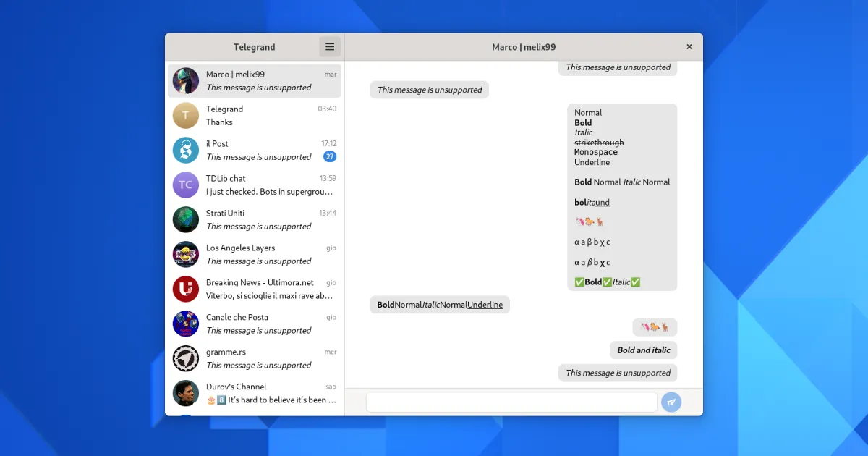Click the gramme.rs avatar icon

pyautogui.click(x=186, y=359)
